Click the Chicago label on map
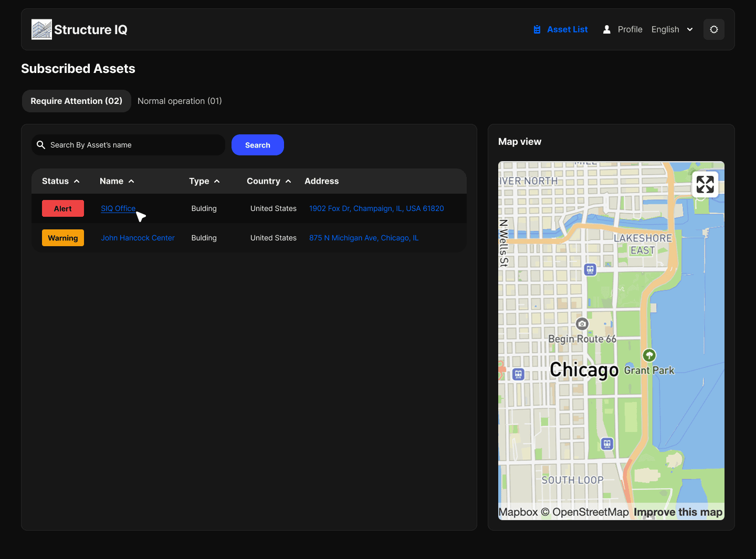This screenshot has width=756, height=559. 584,371
